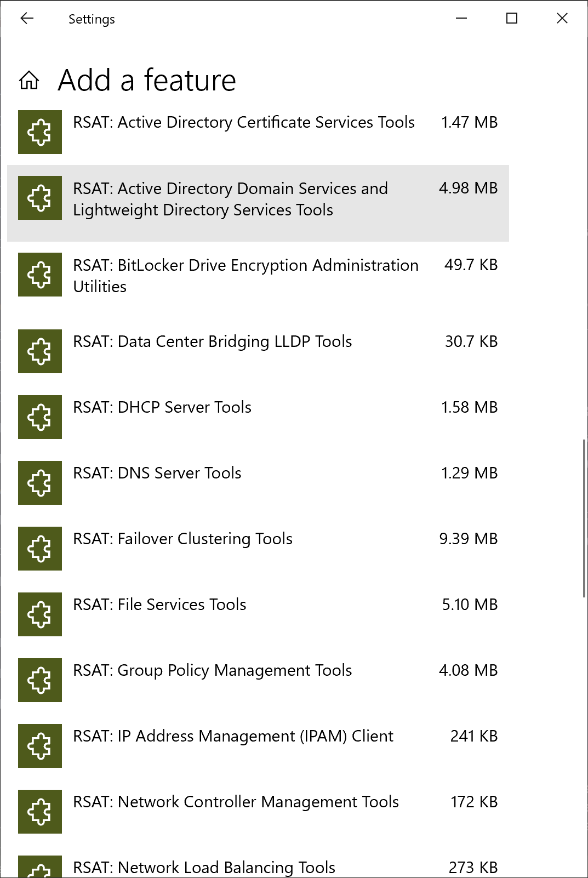The height and width of the screenshot is (878, 588).
Task: Select RSAT: Network Load Balancing Tools
Action: coord(204,868)
